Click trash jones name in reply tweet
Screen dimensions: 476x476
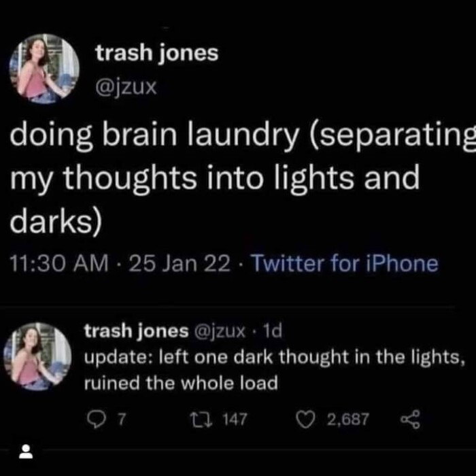click(136, 331)
